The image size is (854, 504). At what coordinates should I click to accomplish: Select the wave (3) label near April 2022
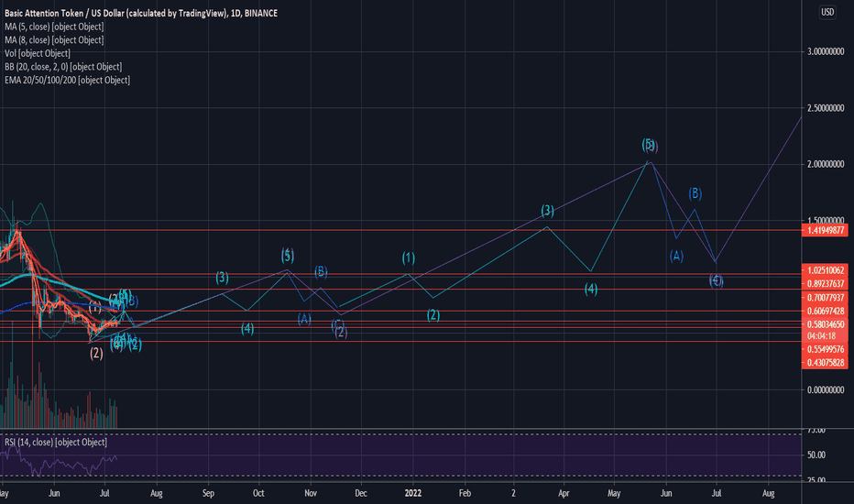pyautogui.click(x=547, y=211)
